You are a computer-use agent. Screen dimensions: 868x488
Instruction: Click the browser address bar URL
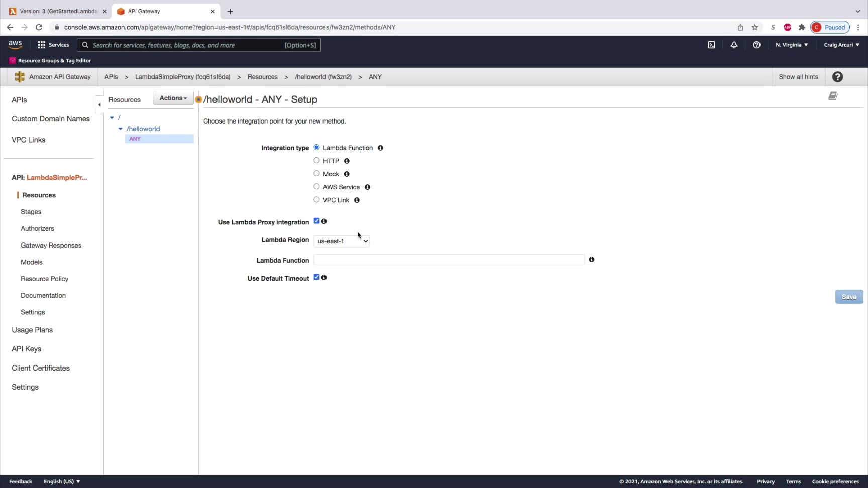(230, 27)
